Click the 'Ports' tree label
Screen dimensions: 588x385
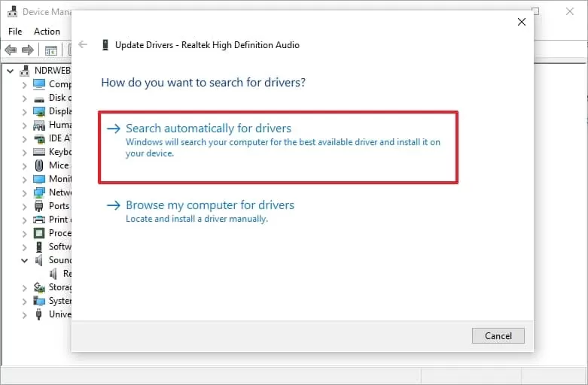point(59,206)
